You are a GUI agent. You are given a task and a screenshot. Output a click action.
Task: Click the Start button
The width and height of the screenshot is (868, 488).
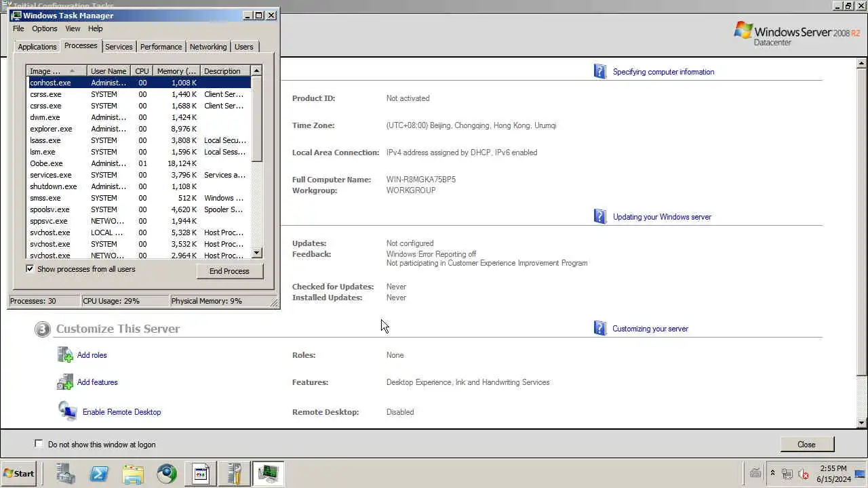point(19,474)
